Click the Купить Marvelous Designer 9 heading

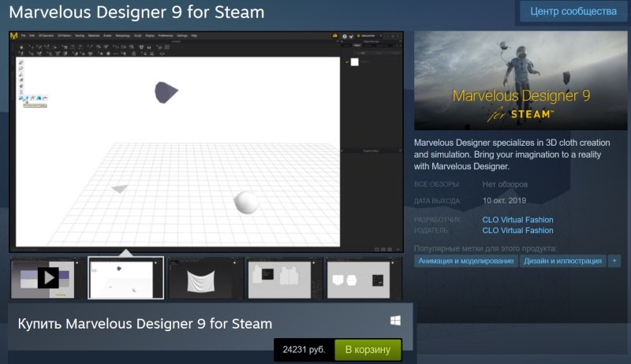pyautogui.click(x=145, y=323)
